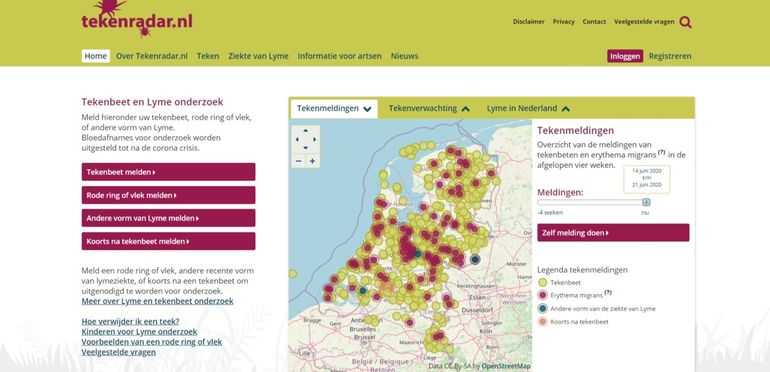Open Veelgestelde vragen link in left column
This screenshot has width=770, height=372.
119,352
